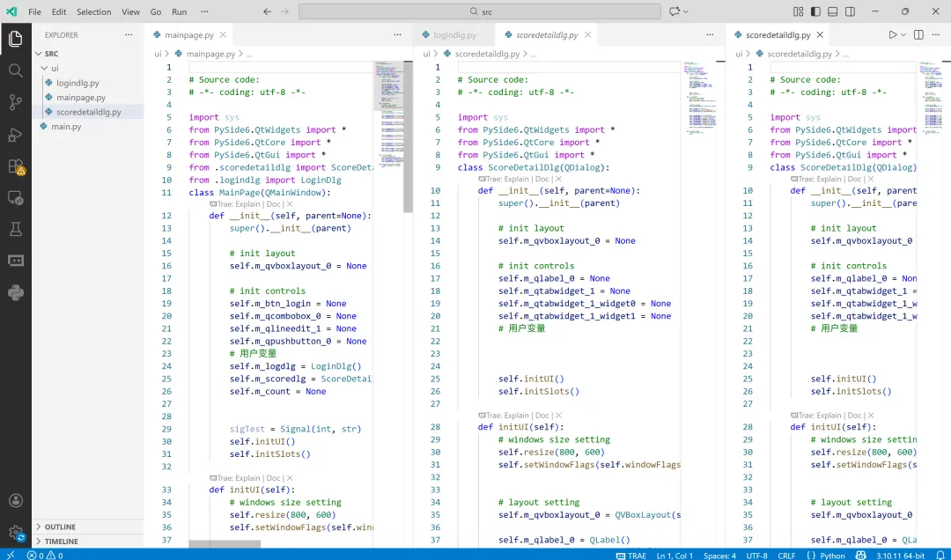Open the Explorer view in activity bar
951x560 pixels.
coord(15,39)
